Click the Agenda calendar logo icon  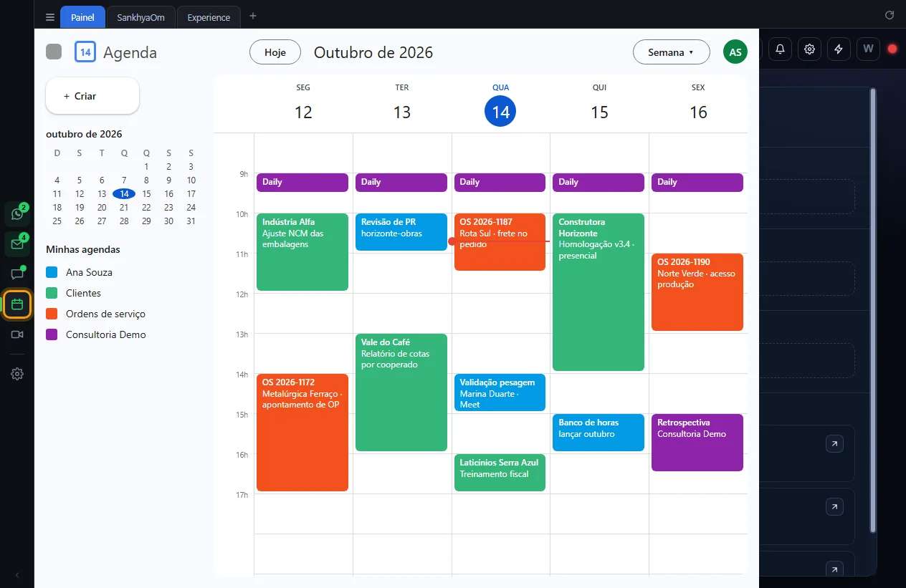point(85,52)
